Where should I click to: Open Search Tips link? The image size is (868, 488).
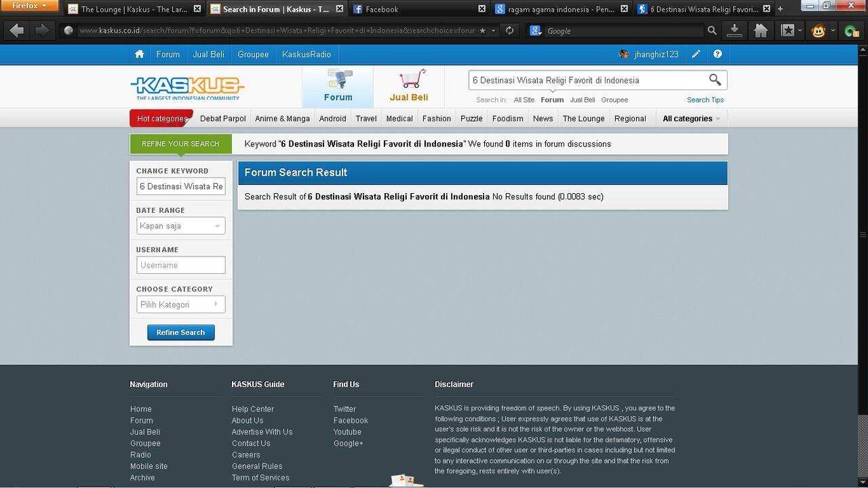click(x=705, y=100)
